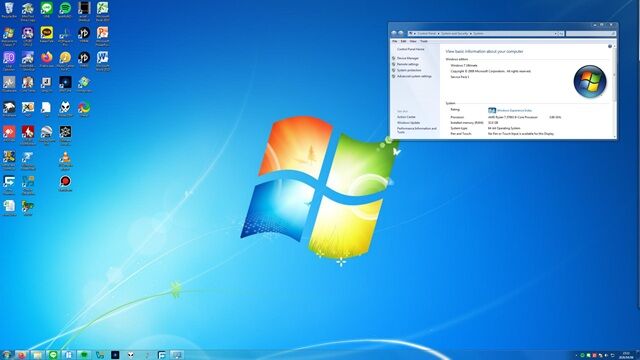Select the white alien-face foobar2000 desktop icon
The image size is (640, 360).
click(x=65, y=109)
